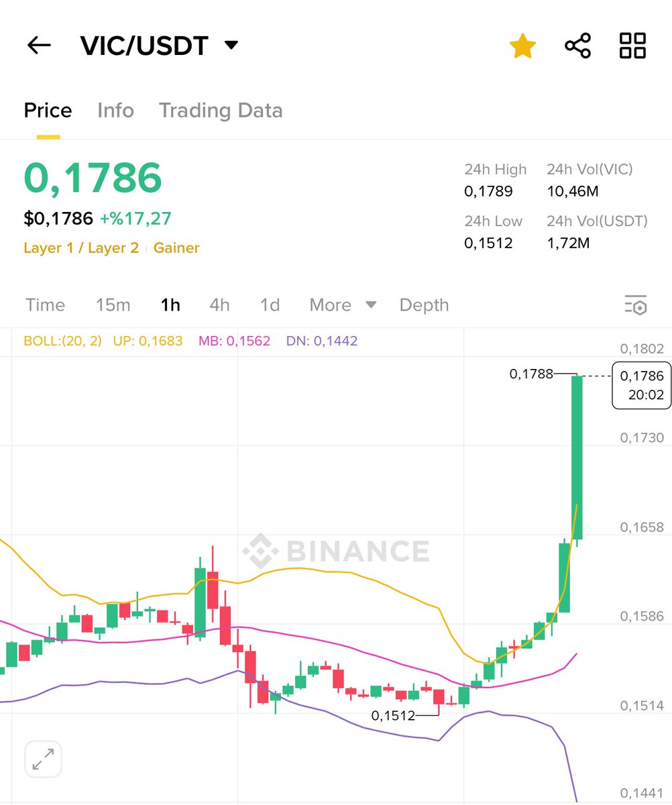Select the 1h chart interval
The image size is (672, 805).
tap(170, 305)
